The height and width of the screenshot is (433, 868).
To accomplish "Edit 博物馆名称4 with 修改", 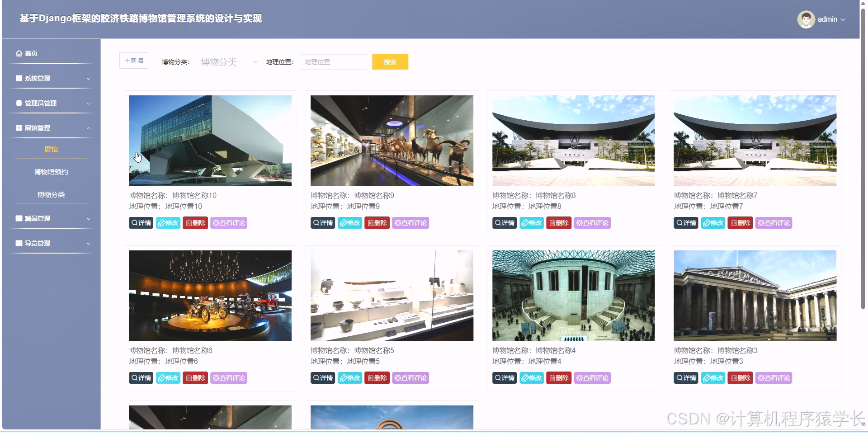I will [x=532, y=378].
